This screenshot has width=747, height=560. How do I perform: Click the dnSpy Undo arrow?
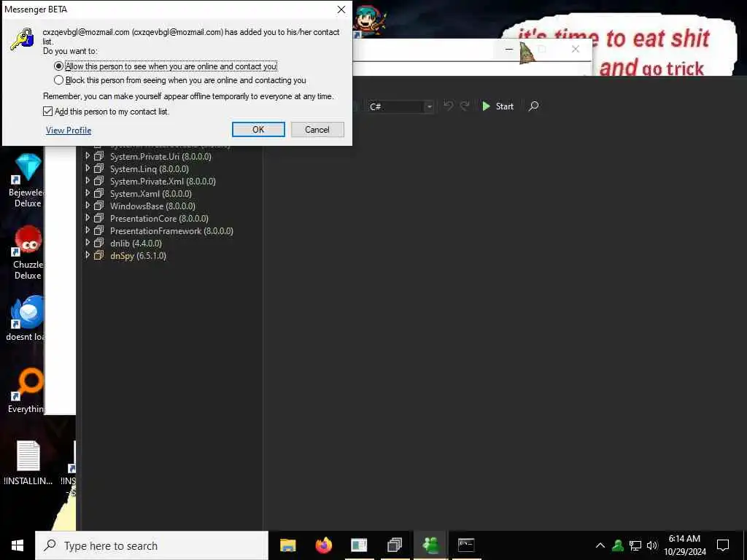pos(448,106)
